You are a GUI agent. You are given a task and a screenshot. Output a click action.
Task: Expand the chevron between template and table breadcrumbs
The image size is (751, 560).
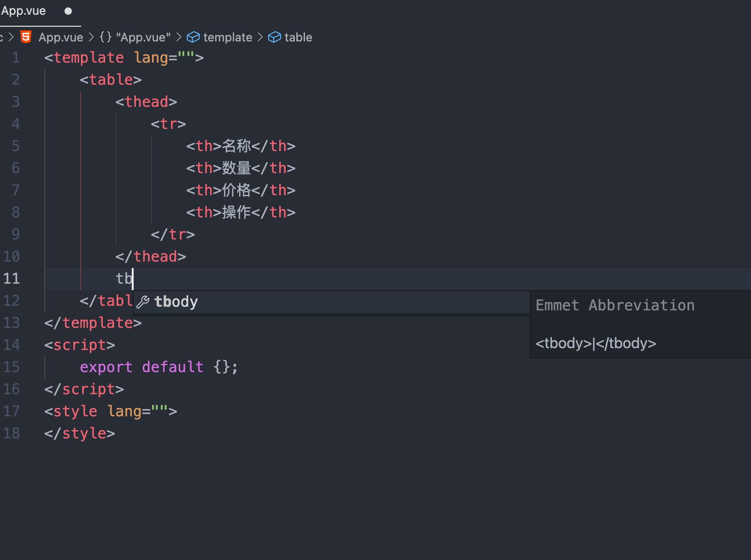point(261,37)
